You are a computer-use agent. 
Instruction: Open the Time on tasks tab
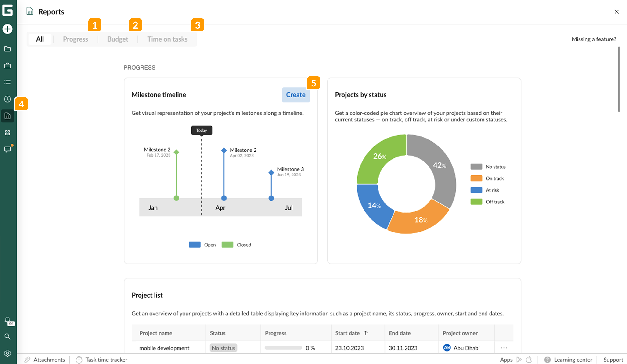point(167,39)
